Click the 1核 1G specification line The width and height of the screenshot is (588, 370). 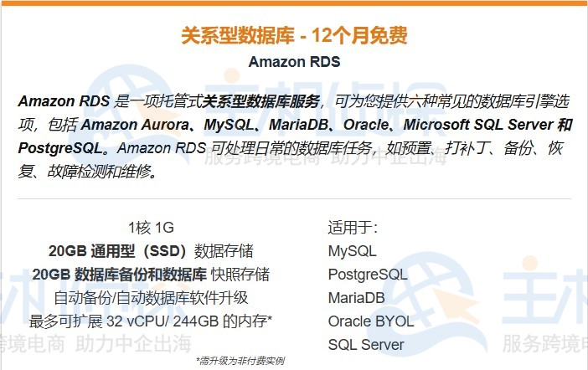pos(151,228)
